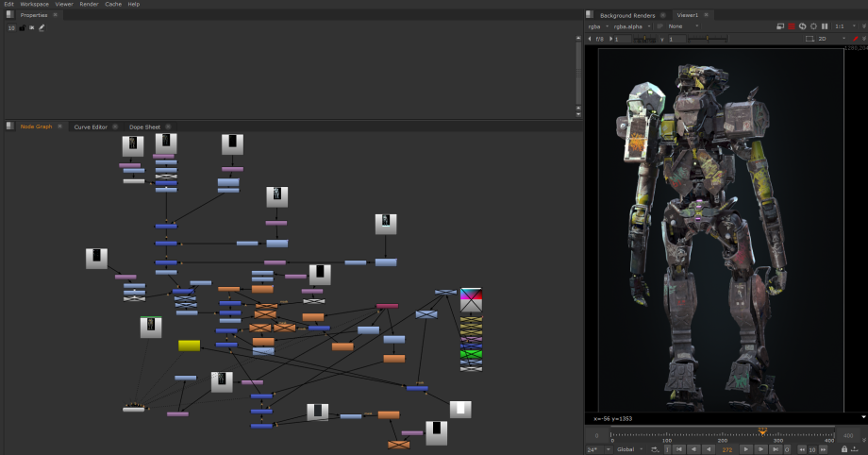The width and height of the screenshot is (868, 455).
Task: Close the Curve Editor tab
Action: point(115,126)
